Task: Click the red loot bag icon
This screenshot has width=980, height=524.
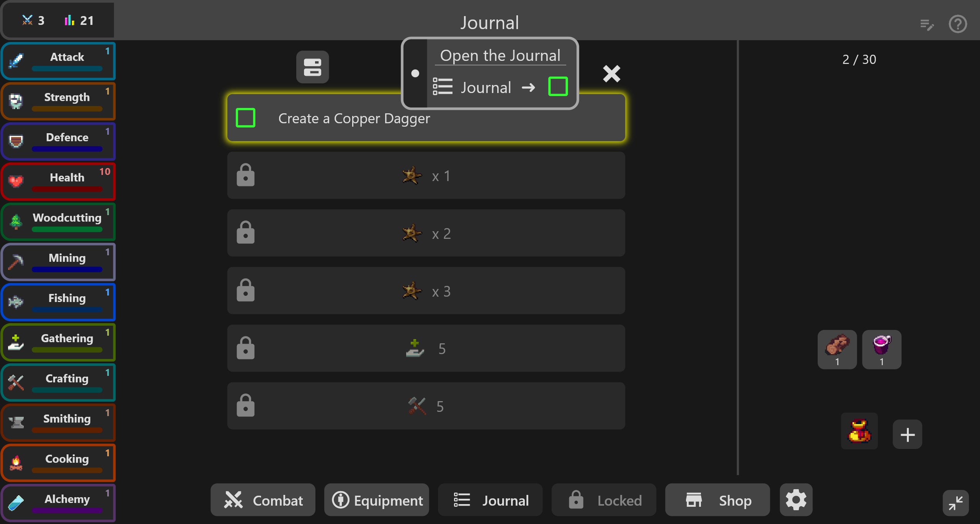Action: pos(859,431)
